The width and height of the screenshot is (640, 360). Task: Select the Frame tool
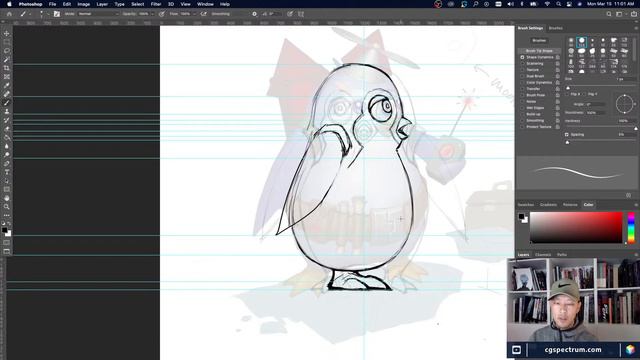(x=7, y=77)
